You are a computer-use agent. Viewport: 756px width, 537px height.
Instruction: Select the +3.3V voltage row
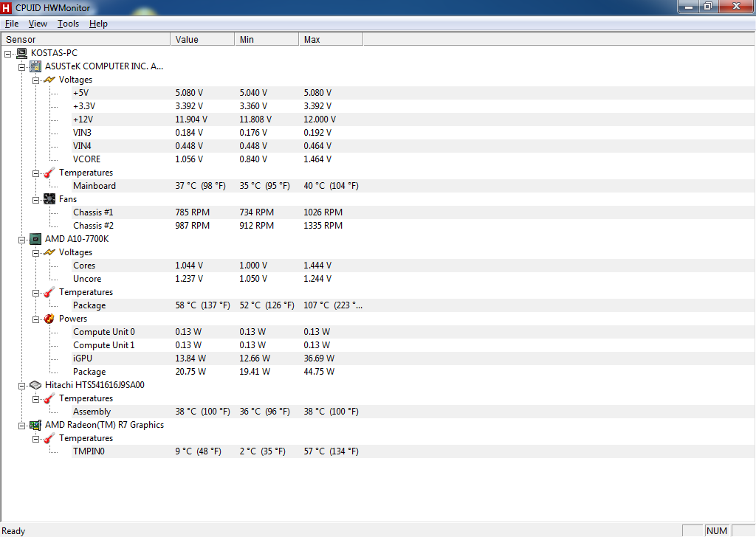(413, 106)
